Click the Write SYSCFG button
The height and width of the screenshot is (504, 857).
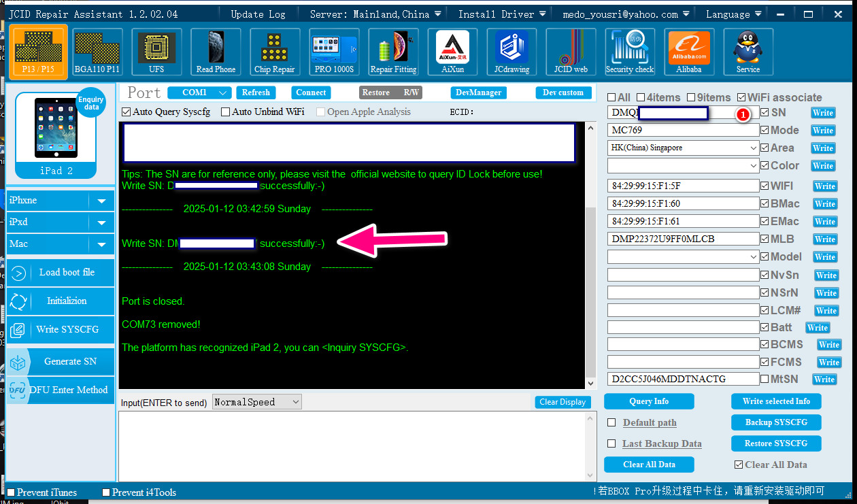61,329
